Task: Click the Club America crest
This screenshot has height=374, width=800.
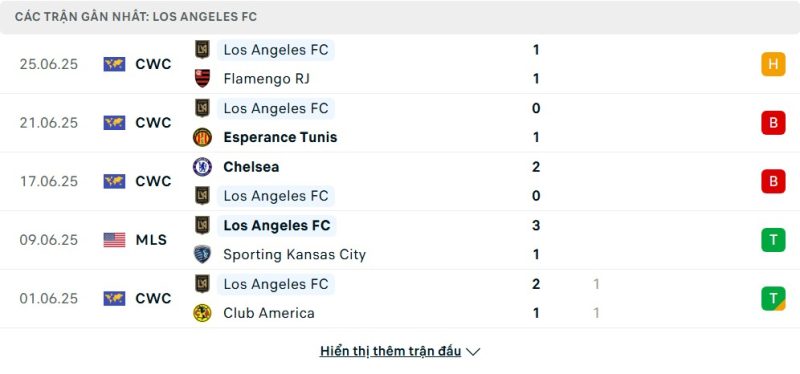Action: pos(202,313)
